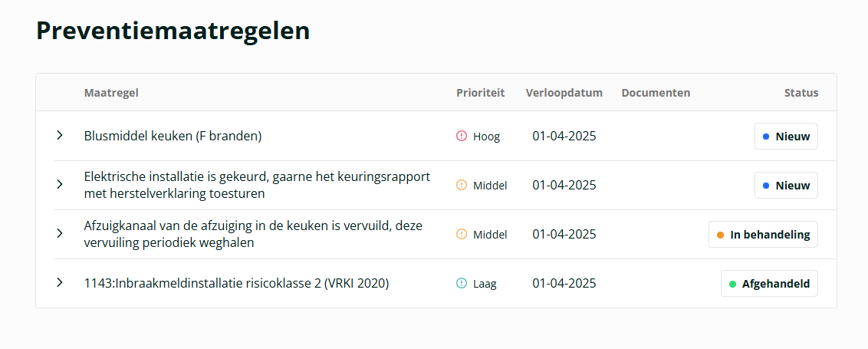
Task: Click the Documenten column header
Action: [x=656, y=93]
